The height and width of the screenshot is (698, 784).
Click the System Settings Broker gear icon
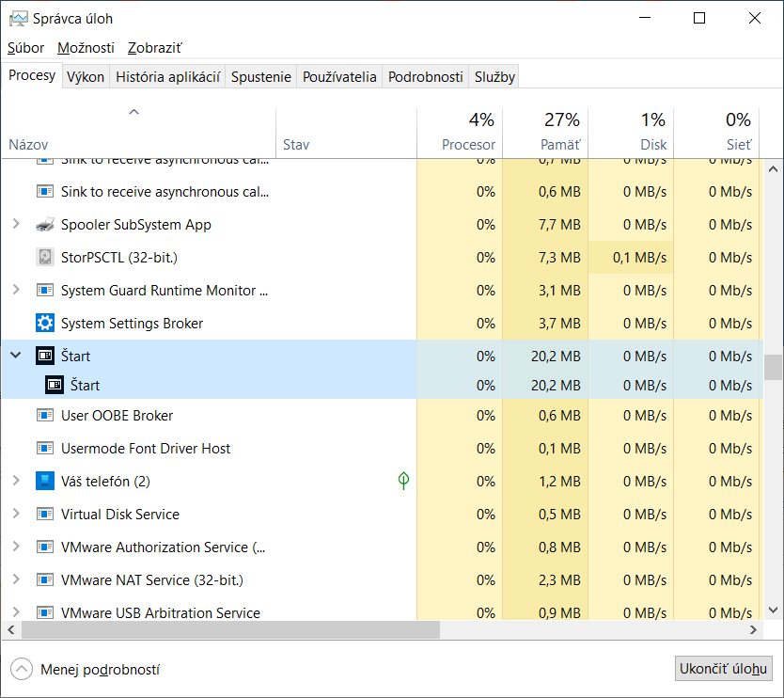pyautogui.click(x=44, y=324)
